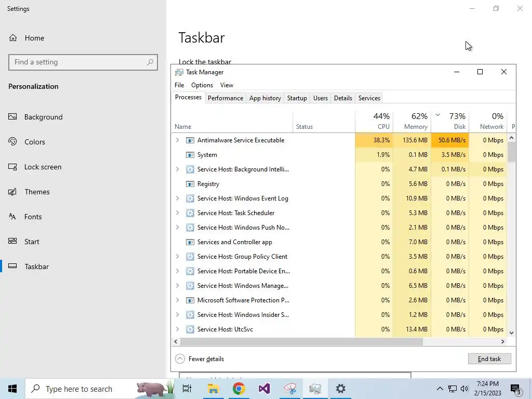Click the Background picture icon in Settings
Screen dimensions: 532x399
point(12,117)
